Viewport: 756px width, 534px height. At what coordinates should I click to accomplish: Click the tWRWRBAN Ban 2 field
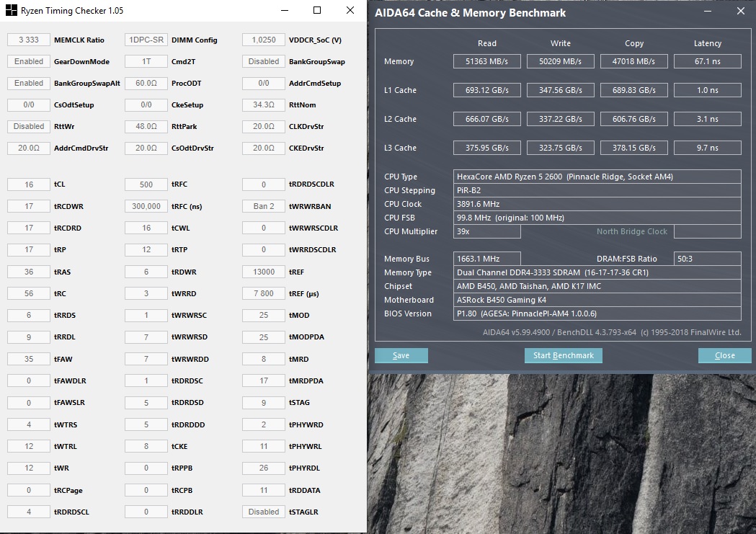click(x=264, y=206)
